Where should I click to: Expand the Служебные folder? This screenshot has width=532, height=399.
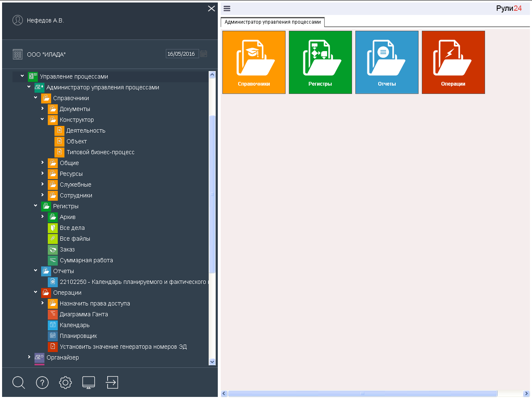click(42, 184)
